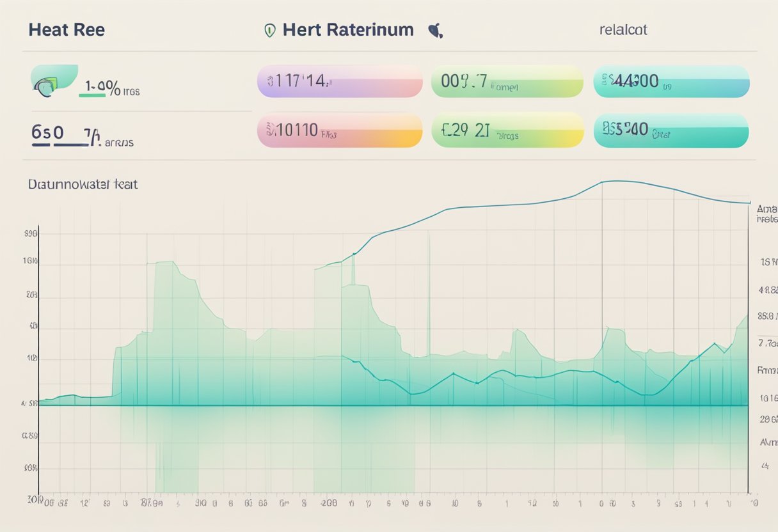This screenshot has height=532, width=778.
Task: Open the purple 117'14 stat pill
Action: 340,81
